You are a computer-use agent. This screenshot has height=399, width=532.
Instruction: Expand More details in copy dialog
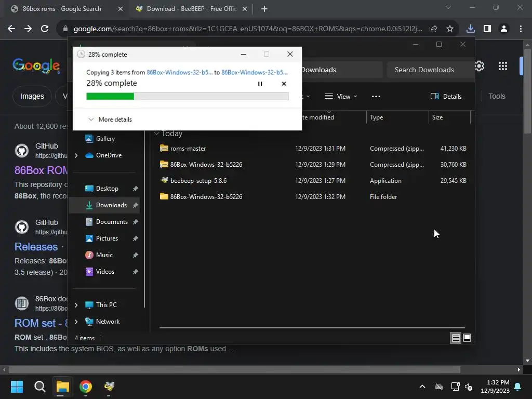110,119
